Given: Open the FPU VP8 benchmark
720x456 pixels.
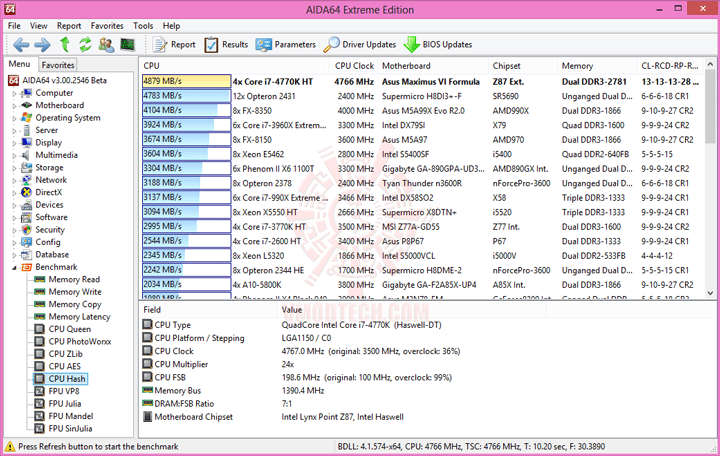Looking at the screenshot, I should click(x=64, y=391).
